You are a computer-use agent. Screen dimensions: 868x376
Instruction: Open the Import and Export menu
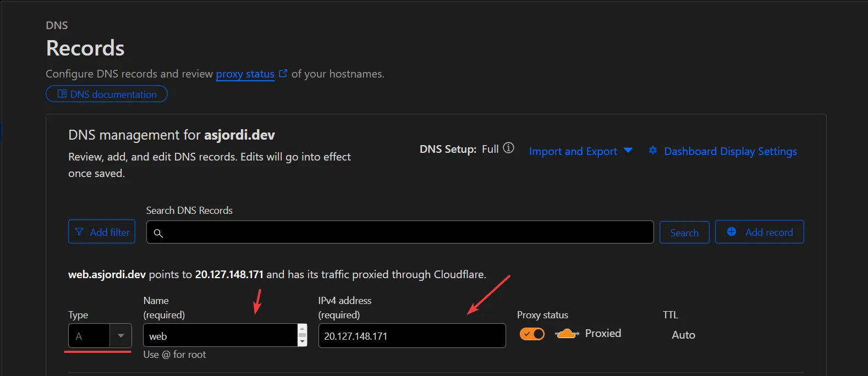click(x=581, y=151)
